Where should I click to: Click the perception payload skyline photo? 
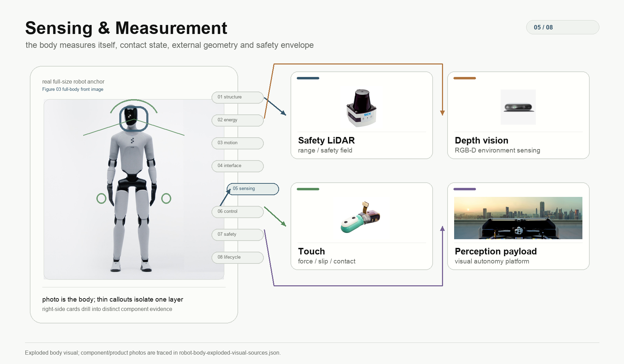(518, 218)
